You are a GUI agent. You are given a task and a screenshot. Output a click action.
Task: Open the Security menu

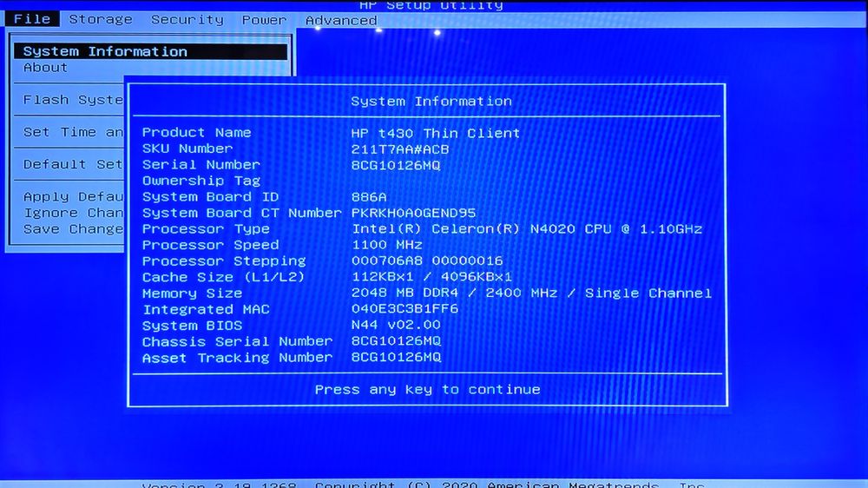click(x=187, y=20)
